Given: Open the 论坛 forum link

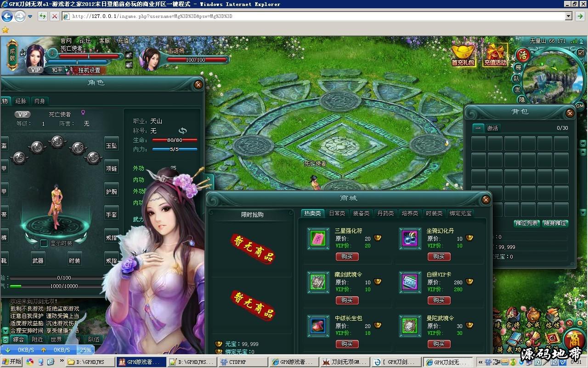Looking at the screenshot, I should pos(85,40).
